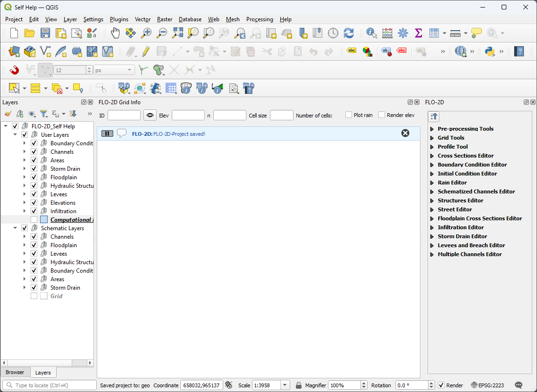537x392 pixels.
Task: Expand the Storm Drain Editor section
Action: (x=432, y=236)
